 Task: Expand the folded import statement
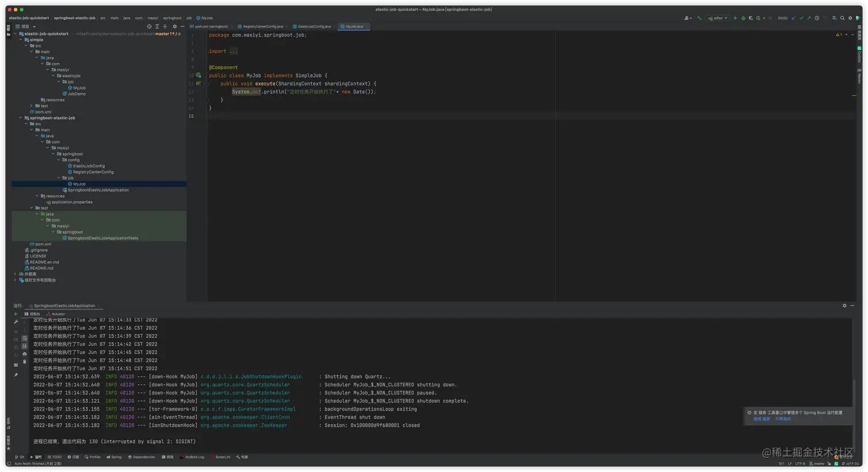233,51
